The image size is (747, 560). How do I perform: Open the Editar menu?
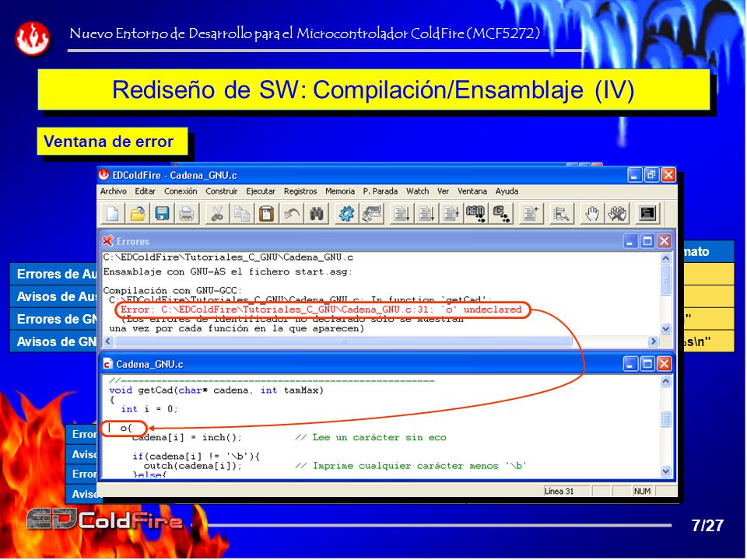[x=145, y=191]
